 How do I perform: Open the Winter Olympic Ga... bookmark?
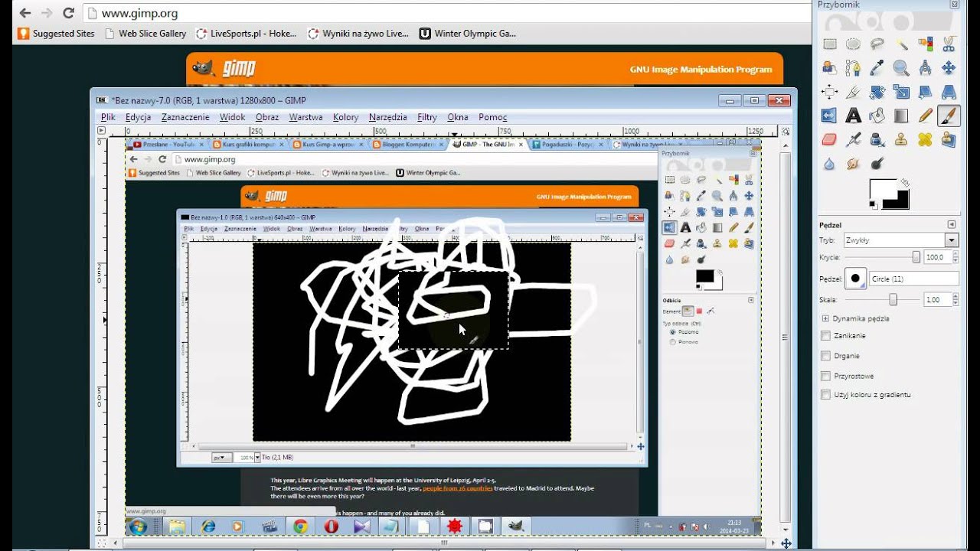(x=468, y=34)
